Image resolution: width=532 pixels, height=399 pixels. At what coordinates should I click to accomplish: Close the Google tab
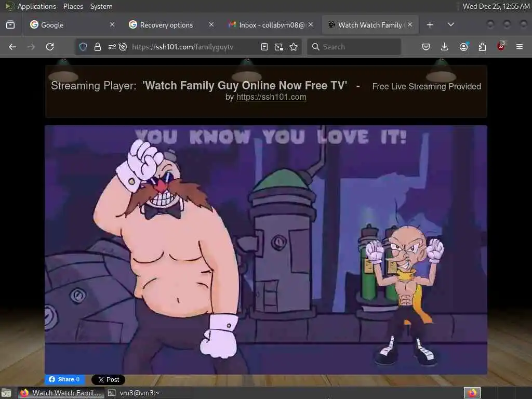112,25
